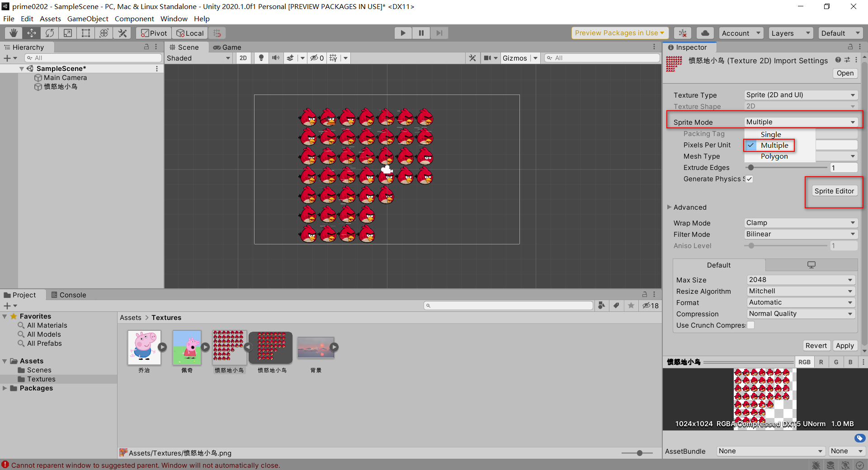Select the Move tool
This screenshot has height=470, width=868.
tap(32, 33)
